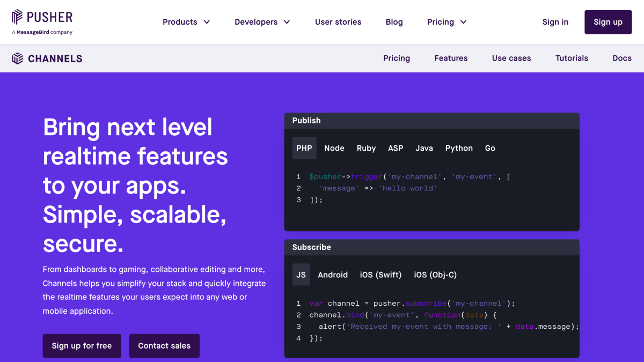This screenshot has width=644, height=362.
Task: Open Docs in Channels navigation
Action: [622, 58]
